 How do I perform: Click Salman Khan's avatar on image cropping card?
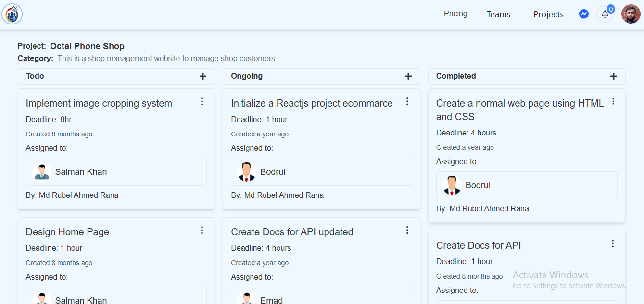tap(42, 172)
